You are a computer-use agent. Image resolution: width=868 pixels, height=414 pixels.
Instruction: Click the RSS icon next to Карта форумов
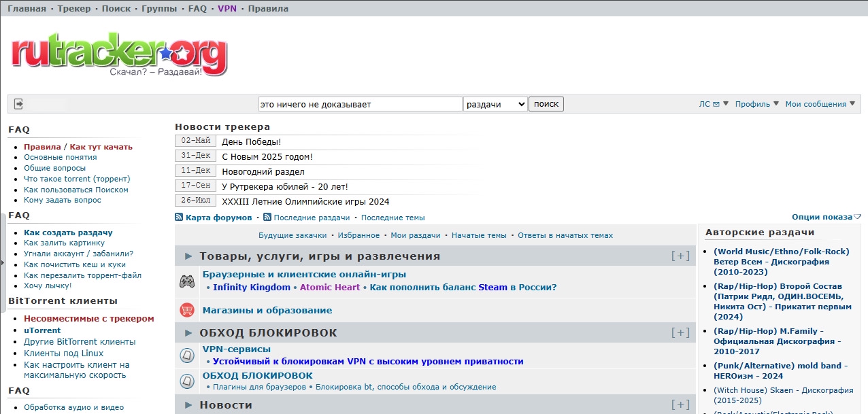[x=179, y=218]
